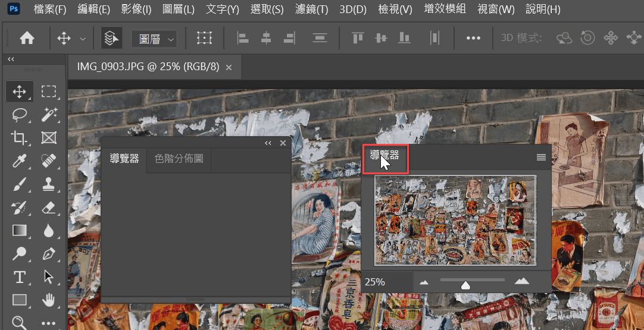This screenshot has height=330, width=644.
Task: Align right edges
Action: 289,38
